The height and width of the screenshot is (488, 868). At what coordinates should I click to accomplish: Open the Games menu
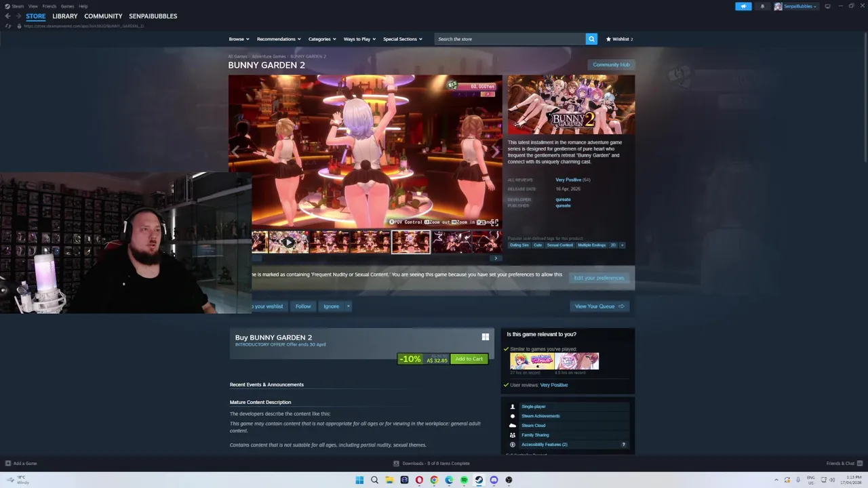(x=67, y=6)
